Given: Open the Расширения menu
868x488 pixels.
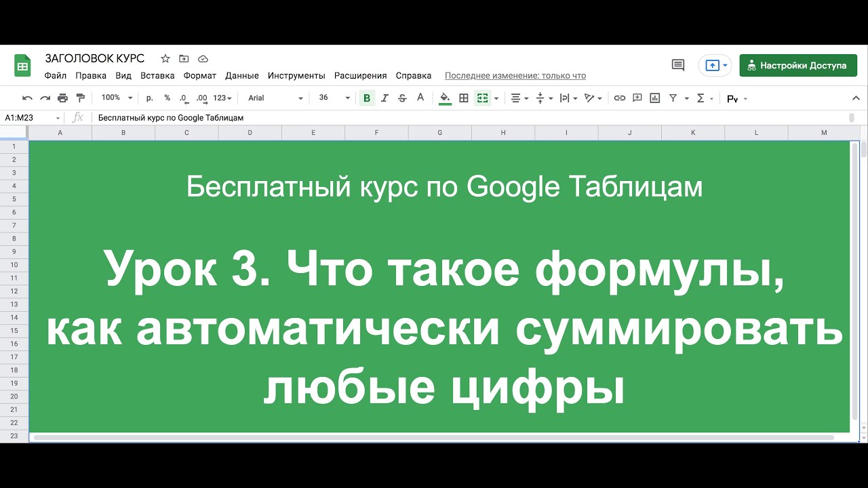Looking at the screenshot, I should 360,76.
